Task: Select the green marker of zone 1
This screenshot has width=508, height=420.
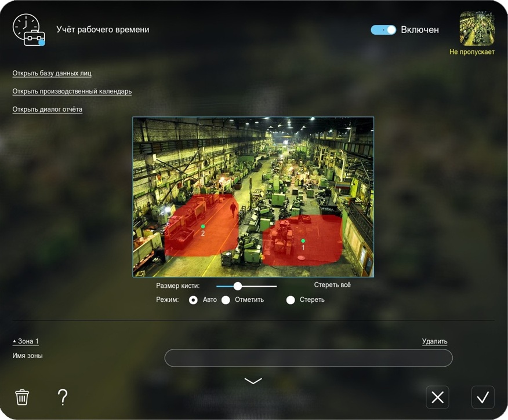Action: point(303,240)
